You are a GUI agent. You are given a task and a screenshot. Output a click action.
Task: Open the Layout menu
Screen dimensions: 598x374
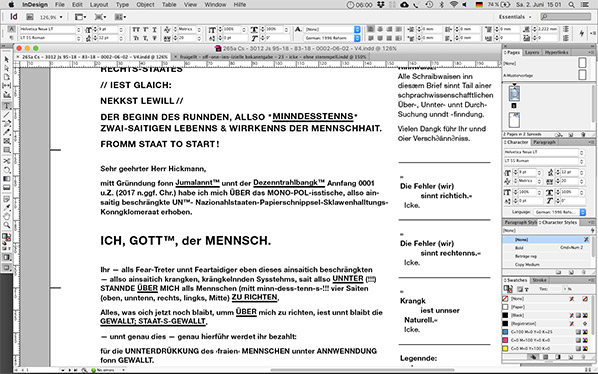(99, 5)
